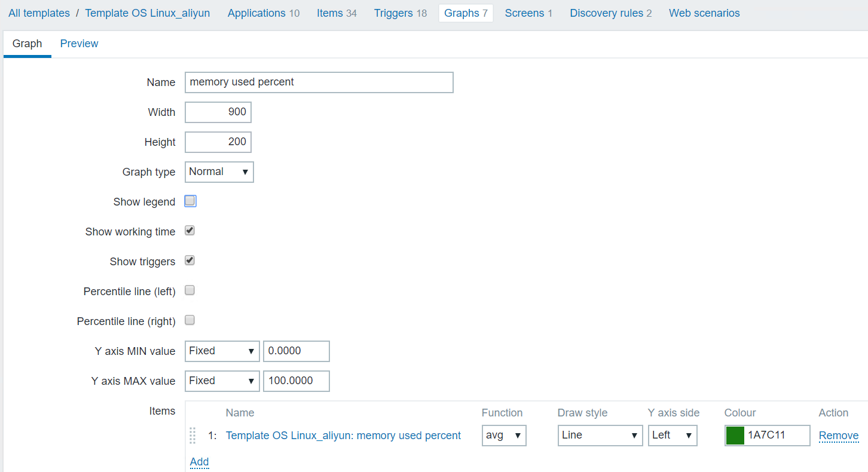Viewport: 868px width, 472px height.
Task: Open the Graphs 7 tab
Action: pyautogui.click(x=466, y=13)
